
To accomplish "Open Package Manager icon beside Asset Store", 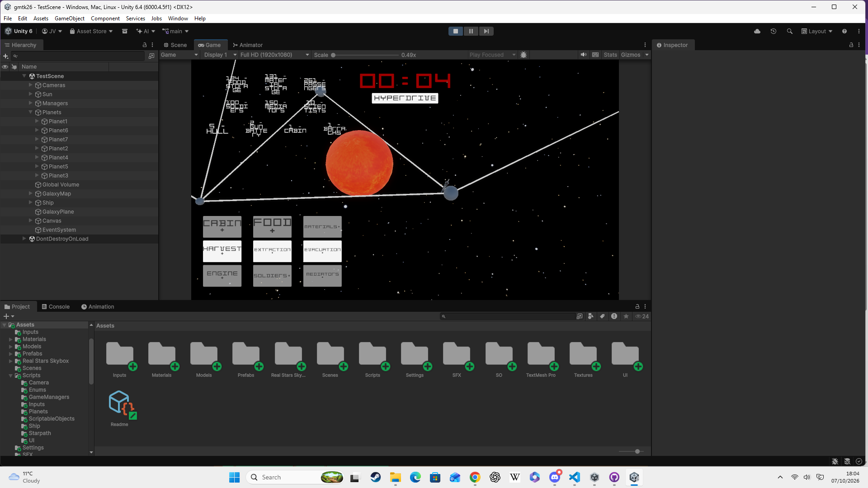I will coord(125,31).
